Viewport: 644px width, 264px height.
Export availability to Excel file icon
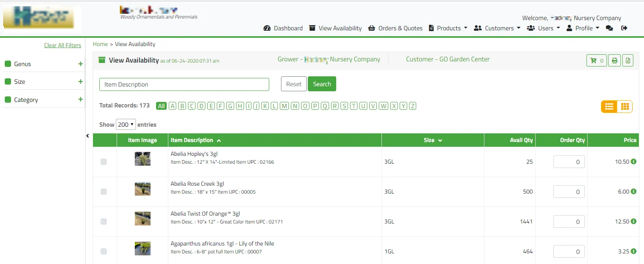click(x=628, y=61)
